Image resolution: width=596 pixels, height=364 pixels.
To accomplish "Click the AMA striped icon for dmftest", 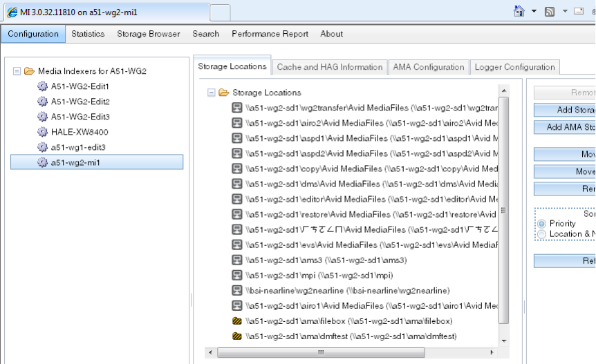I will (x=236, y=336).
